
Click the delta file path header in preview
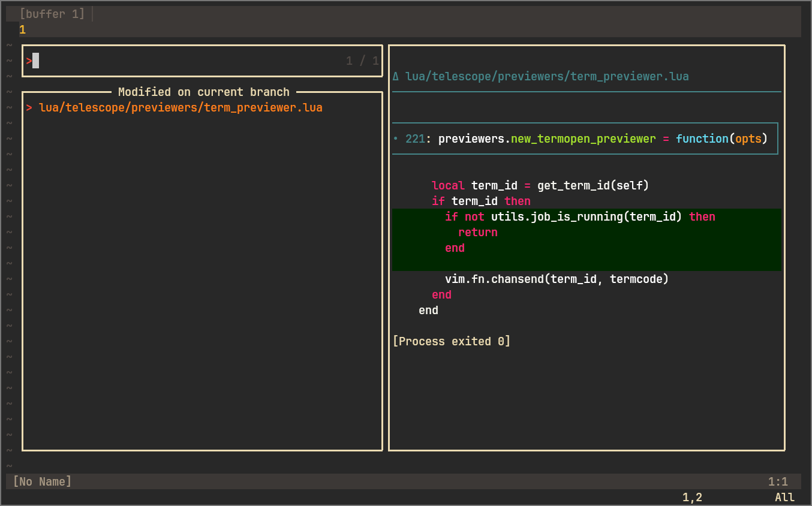[x=547, y=77]
